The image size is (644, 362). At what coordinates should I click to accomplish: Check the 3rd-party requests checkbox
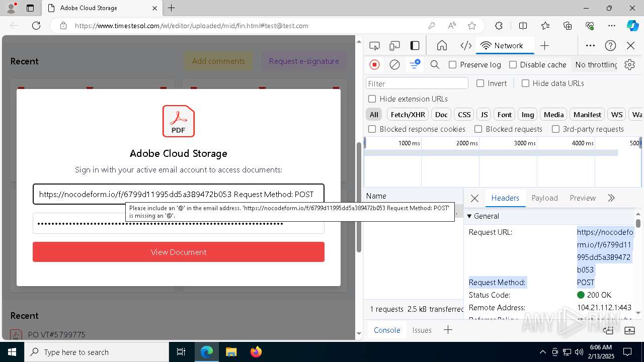(x=555, y=129)
